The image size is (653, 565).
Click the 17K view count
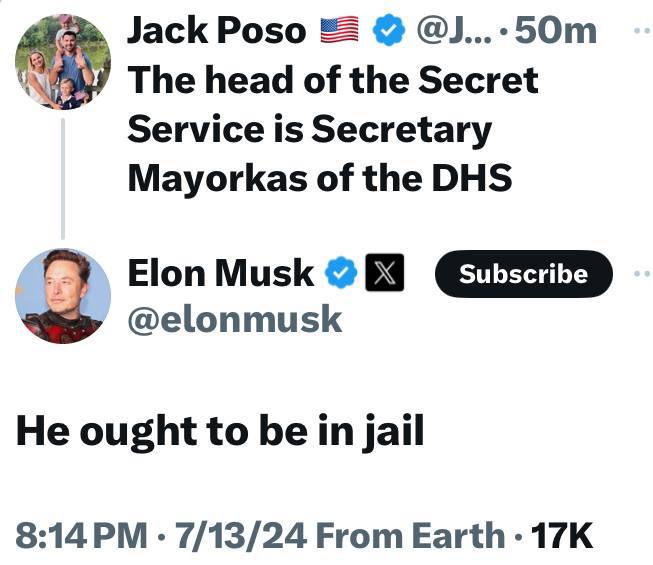[x=561, y=536]
